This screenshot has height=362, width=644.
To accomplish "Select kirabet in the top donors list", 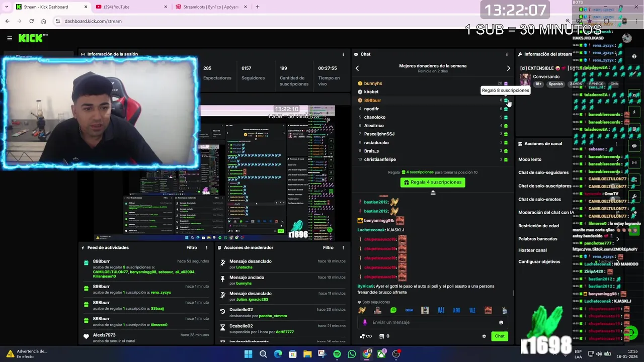I will (x=371, y=92).
